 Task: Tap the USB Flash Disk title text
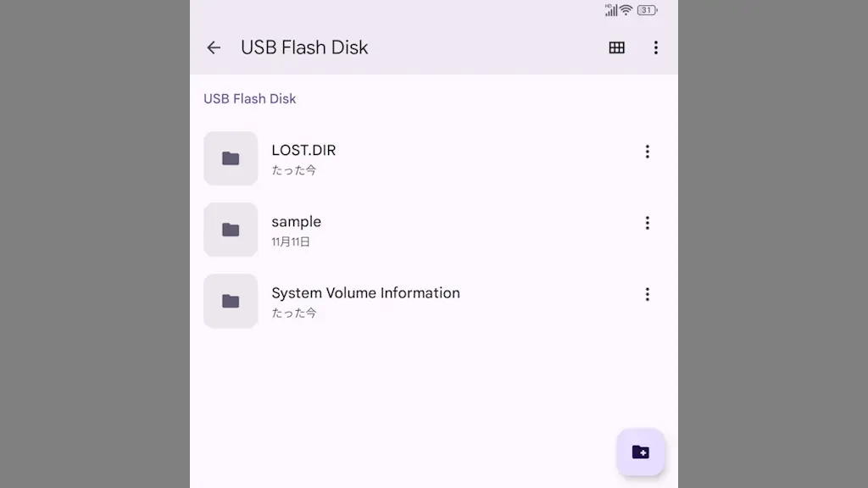[x=304, y=47]
